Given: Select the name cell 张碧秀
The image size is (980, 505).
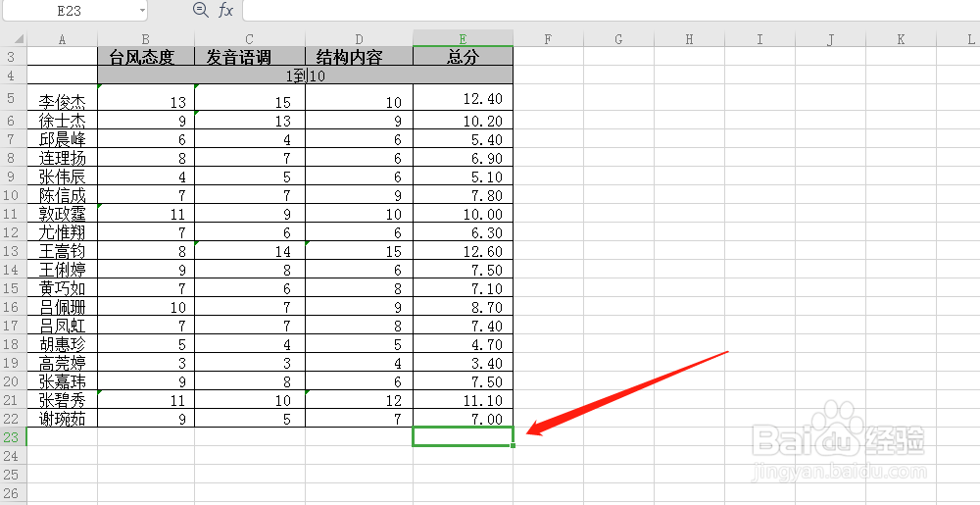Looking at the screenshot, I should (62, 400).
